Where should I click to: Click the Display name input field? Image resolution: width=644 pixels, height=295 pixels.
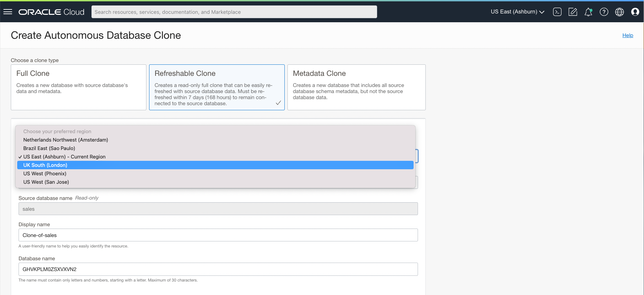tap(218, 235)
